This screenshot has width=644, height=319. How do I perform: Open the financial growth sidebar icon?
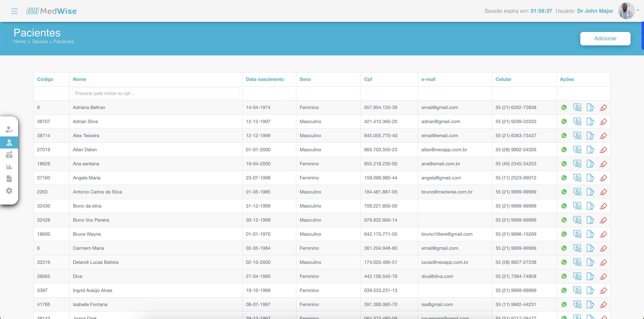[x=9, y=155]
